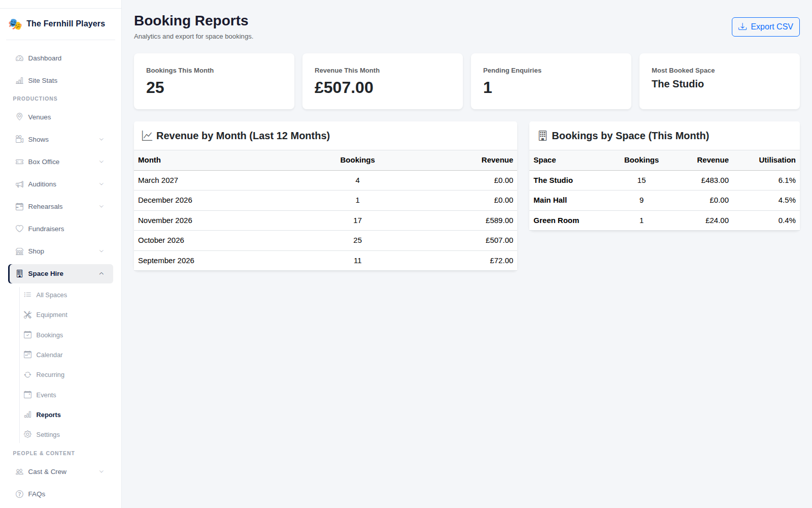Select the Reports submenu item
Screen dimensions: 812x508
tap(66, 415)
